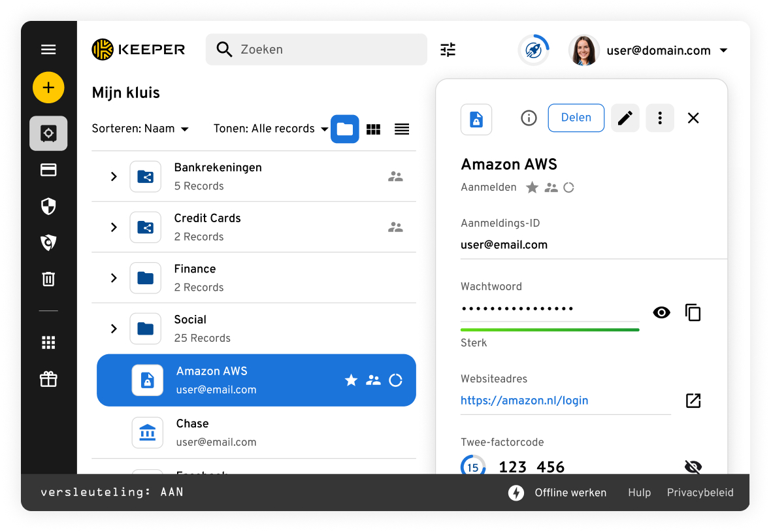Expand the Credit Cards folder

pos(114,227)
